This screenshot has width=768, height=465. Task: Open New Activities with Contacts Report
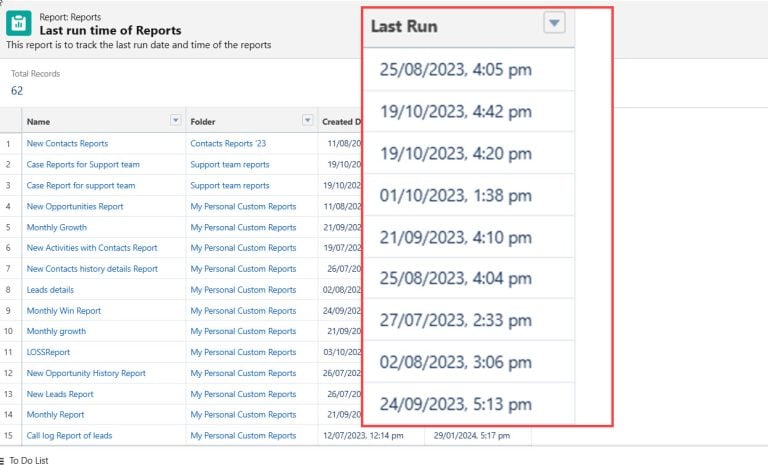[x=92, y=248]
